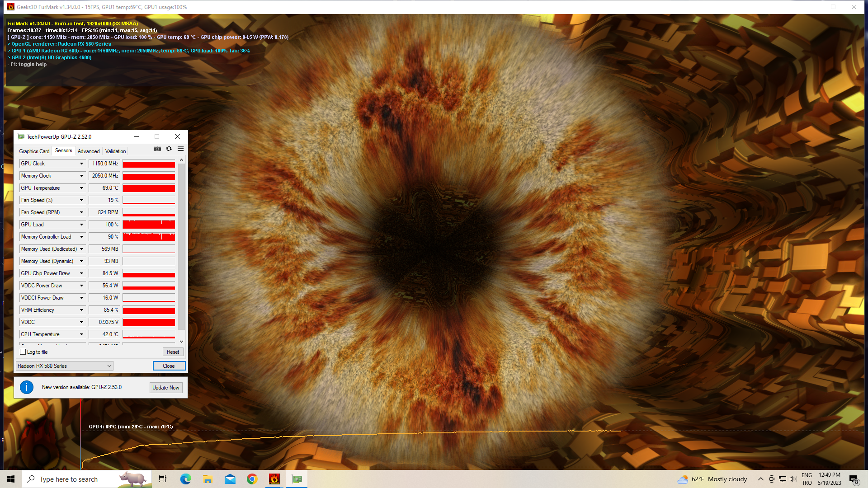Open the Radeon RX 580 Series selector
The width and height of the screenshot is (868, 488).
click(65, 366)
